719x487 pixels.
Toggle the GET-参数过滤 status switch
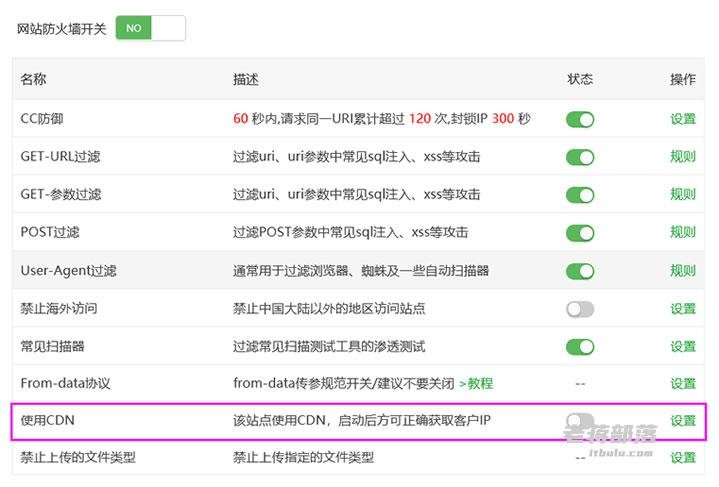[580, 195]
